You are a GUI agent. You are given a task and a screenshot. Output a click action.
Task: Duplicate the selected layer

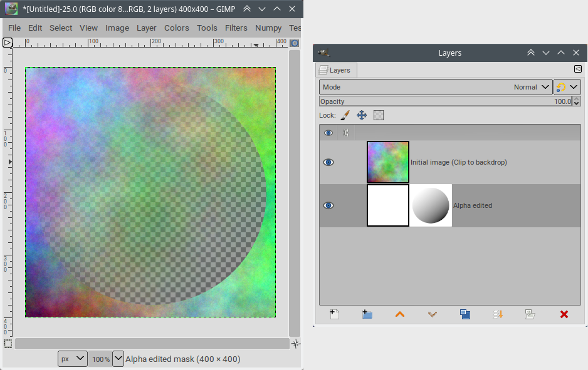coord(465,314)
